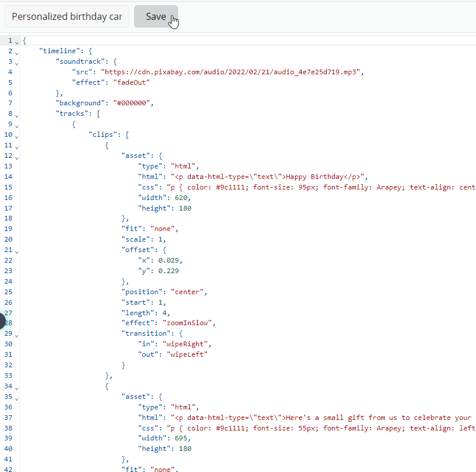
Task: Click the width value 620
Action: coord(181,198)
